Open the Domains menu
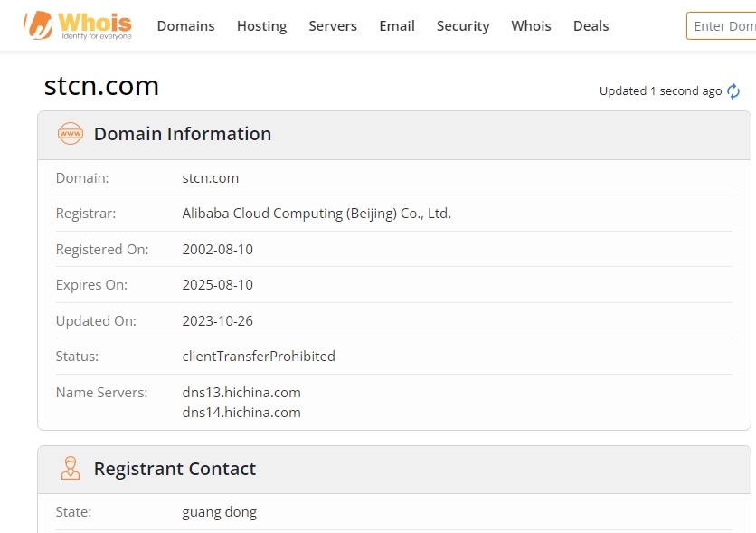 pyautogui.click(x=185, y=26)
